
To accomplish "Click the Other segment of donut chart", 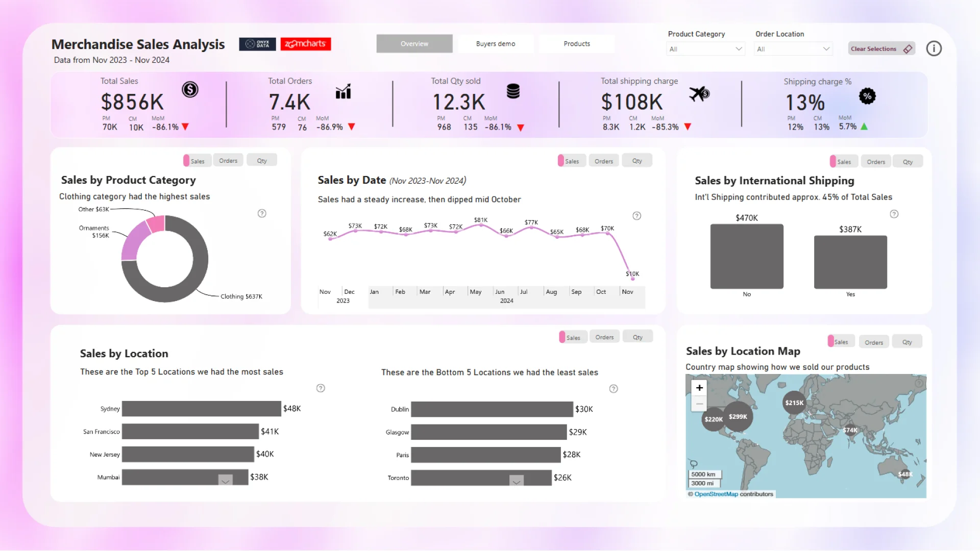I will tap(156, 223).
